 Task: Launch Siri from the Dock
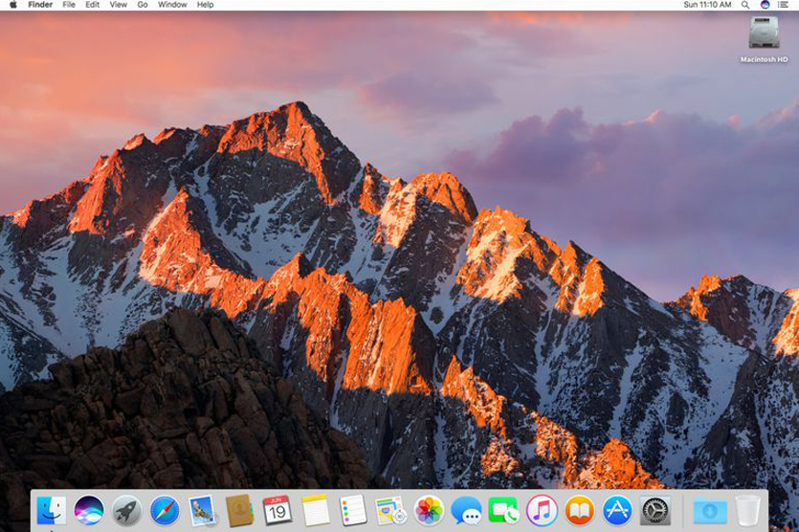[89, 510]
